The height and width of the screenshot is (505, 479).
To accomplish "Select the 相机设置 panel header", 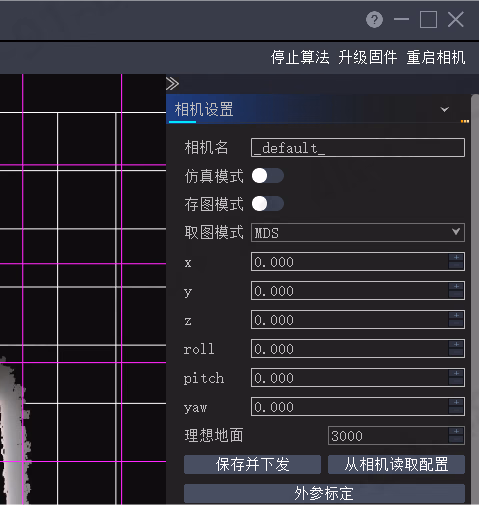I will click(x=318, y=109).
